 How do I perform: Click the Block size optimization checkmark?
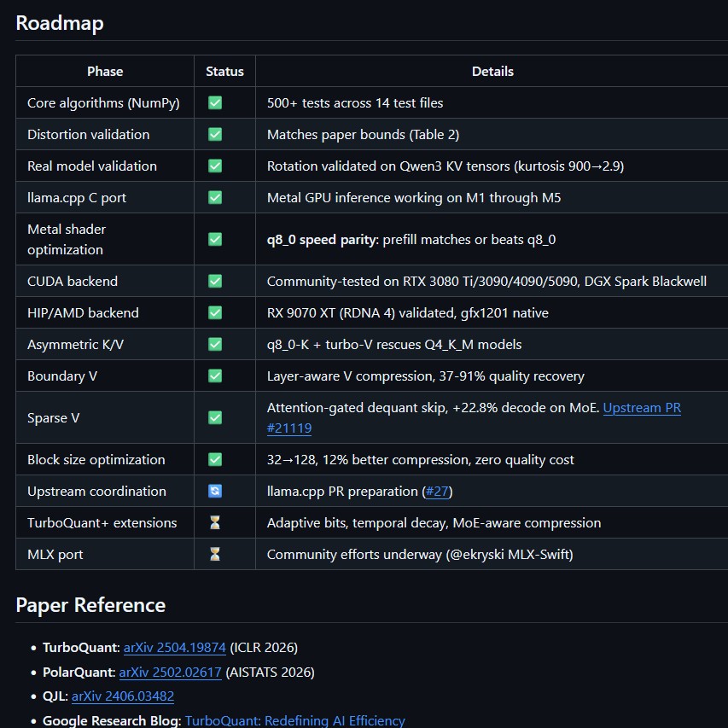215,459
